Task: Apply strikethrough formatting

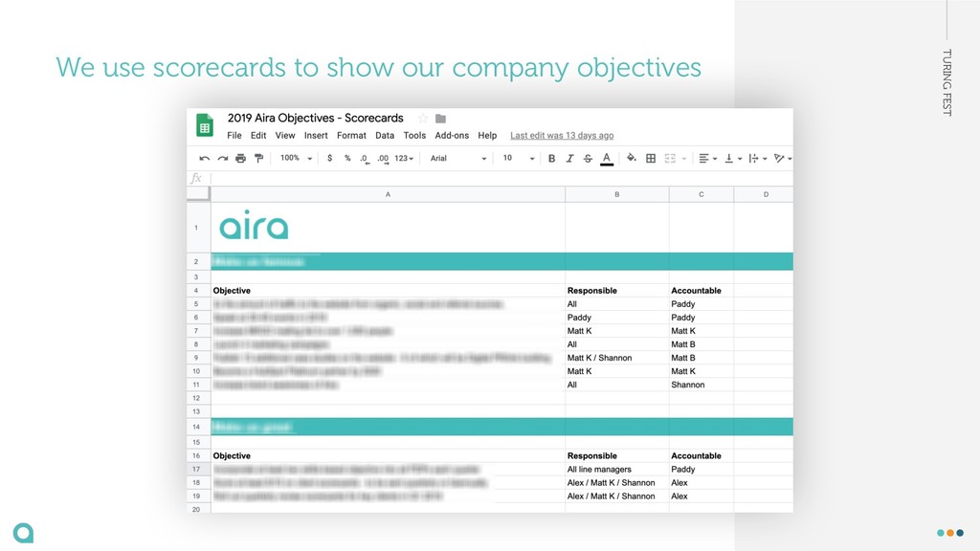Action: point(588,159)
